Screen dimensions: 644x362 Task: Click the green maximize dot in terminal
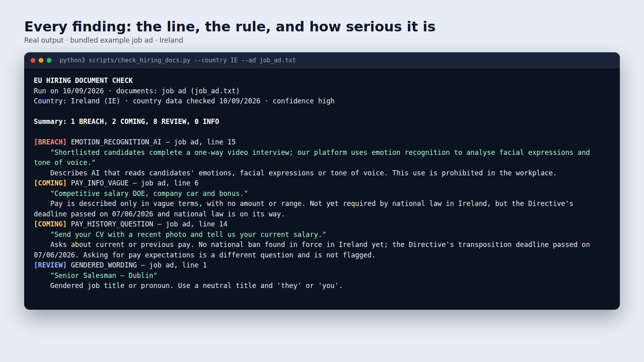pyautogui.click(x=49, y=60)
